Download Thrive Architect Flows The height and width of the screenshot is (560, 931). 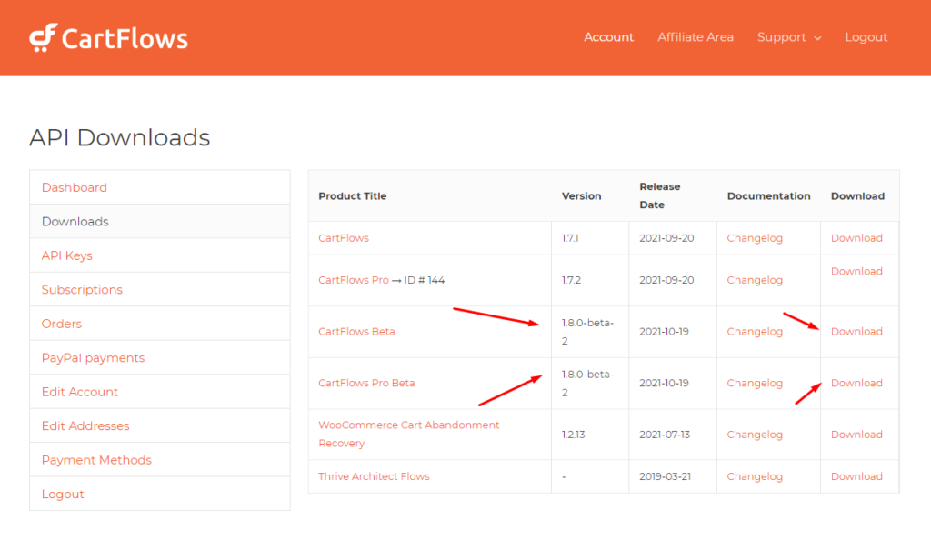click(x=856, y=476)
